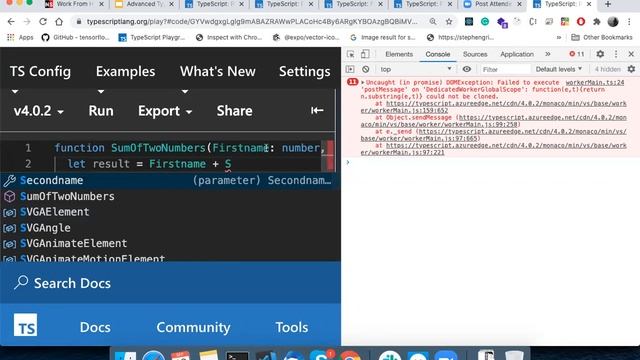Open TS Config menu in playground

tap(40, 71)
